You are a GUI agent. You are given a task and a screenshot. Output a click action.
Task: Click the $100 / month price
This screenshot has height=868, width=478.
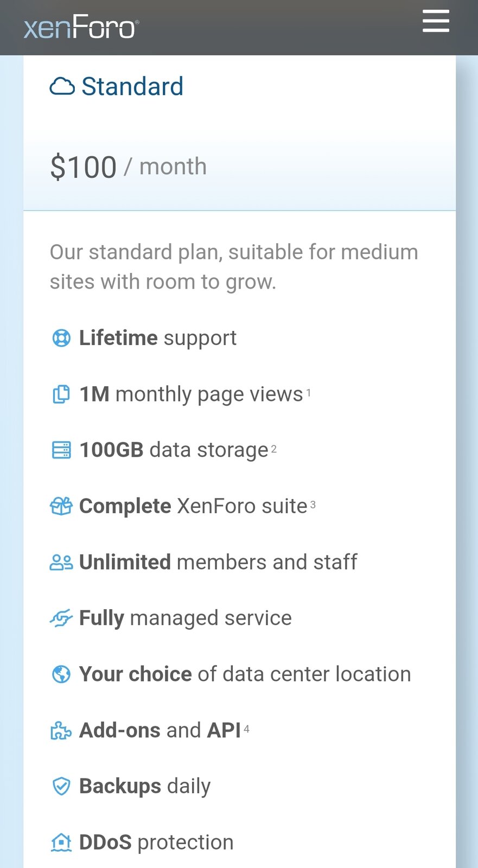(128, 167)
